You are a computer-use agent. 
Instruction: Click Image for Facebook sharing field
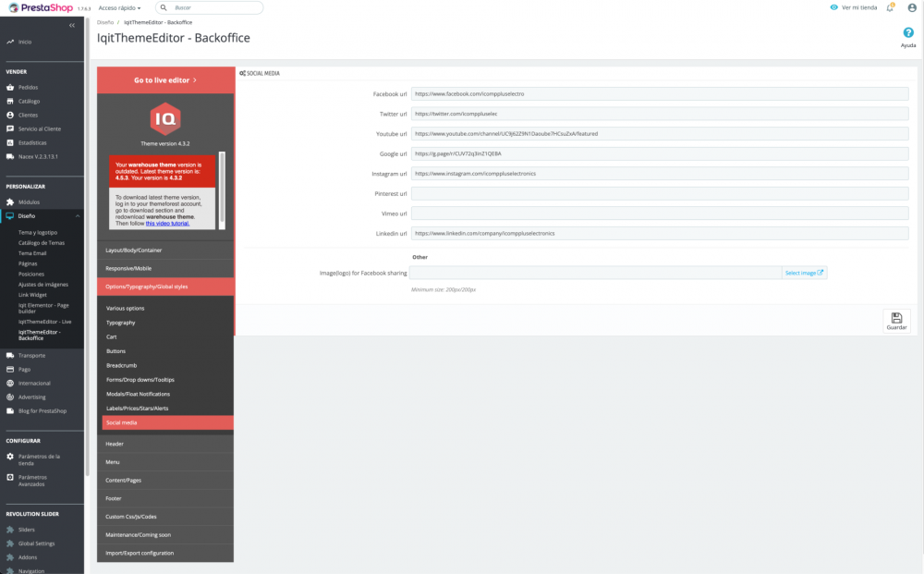(x=596, y=273)
